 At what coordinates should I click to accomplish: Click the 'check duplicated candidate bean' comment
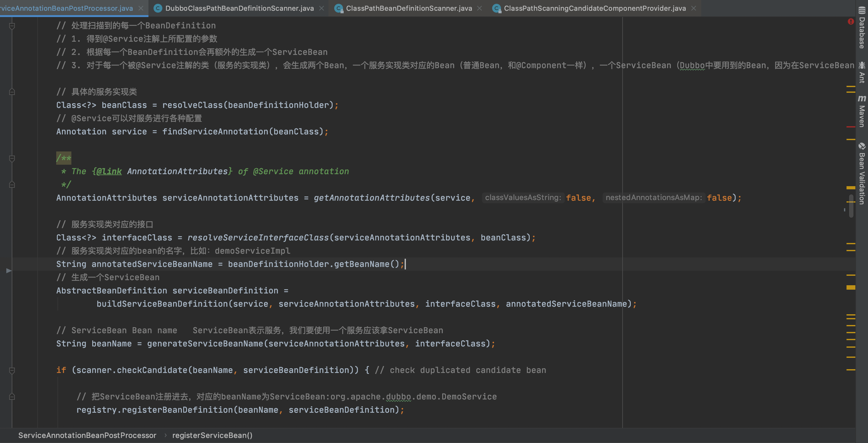point(461,370)
